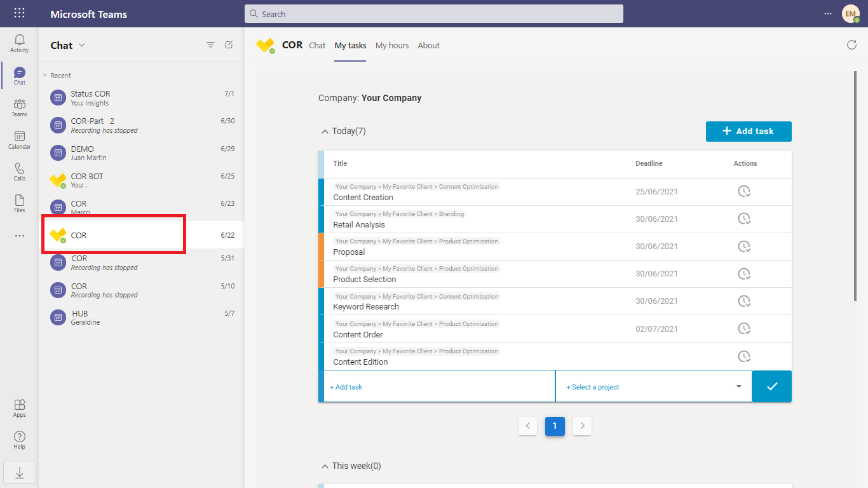
Task: Start timer for Content Order task
Action: pyautogui.click(x=744, y=329)
